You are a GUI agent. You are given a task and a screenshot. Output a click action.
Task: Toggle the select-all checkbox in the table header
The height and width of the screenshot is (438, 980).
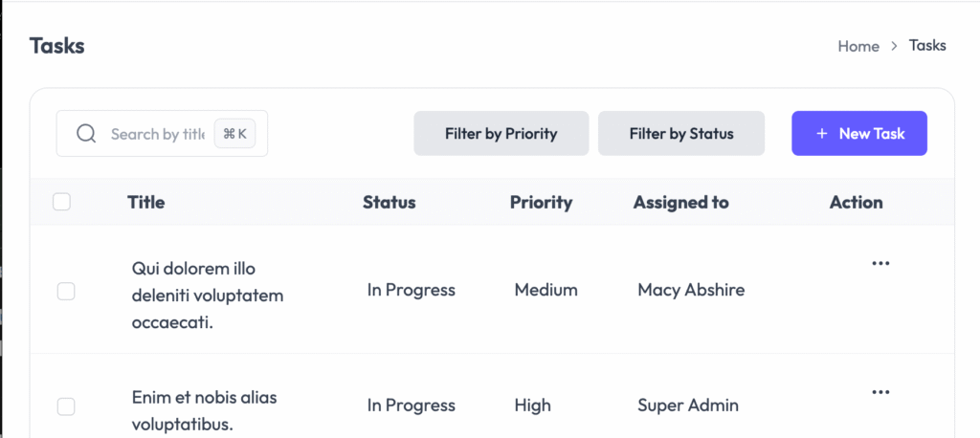[62, 202]
